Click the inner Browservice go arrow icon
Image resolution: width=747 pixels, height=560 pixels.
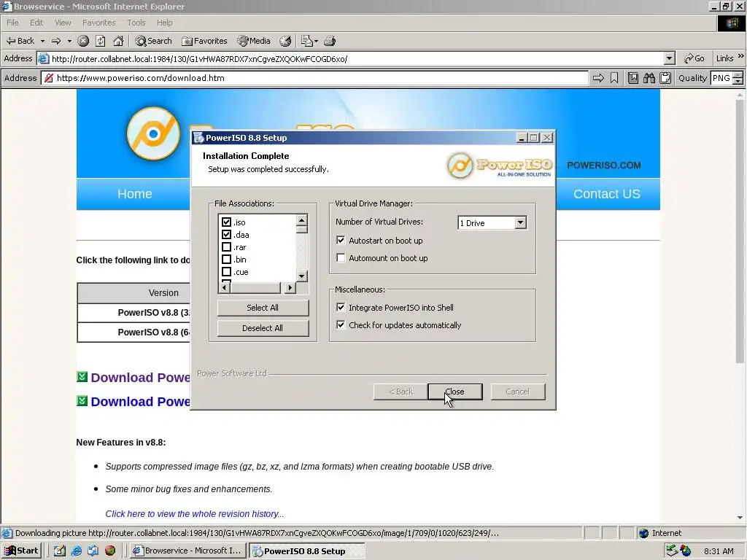(x=598, y=78)
